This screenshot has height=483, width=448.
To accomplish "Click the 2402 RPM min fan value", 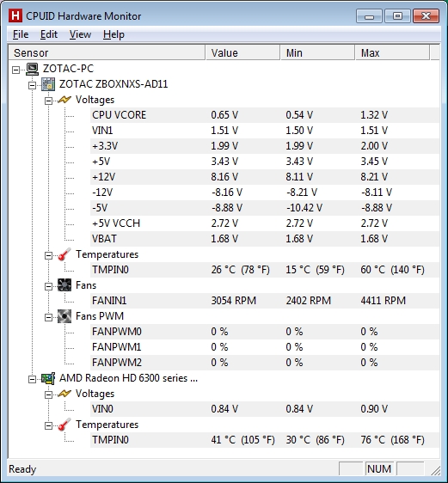I will [309, 301].
